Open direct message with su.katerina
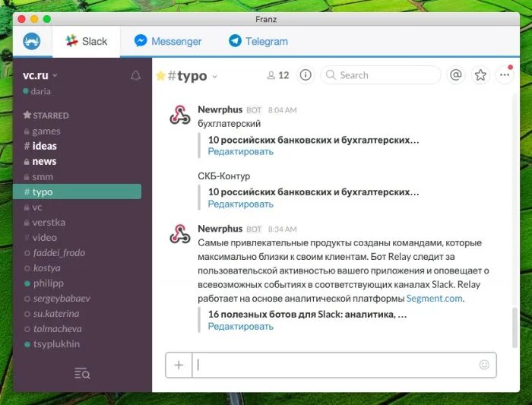 pos(52,313)
